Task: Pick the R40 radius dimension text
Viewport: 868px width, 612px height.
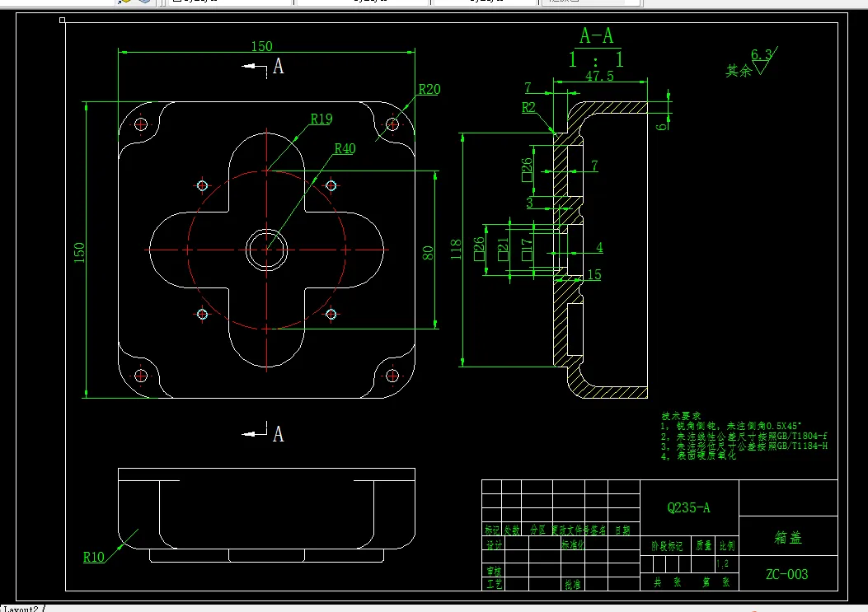Action: pyautogui.click(x=345, y=148)
